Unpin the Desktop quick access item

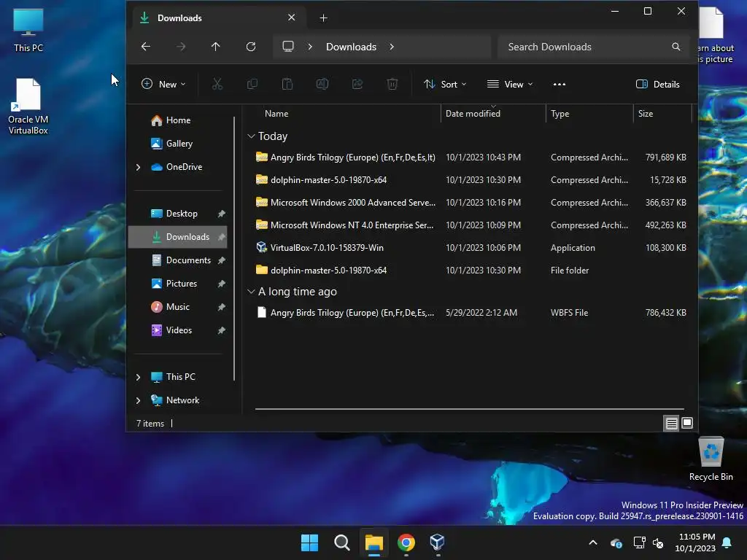point(222,214)
